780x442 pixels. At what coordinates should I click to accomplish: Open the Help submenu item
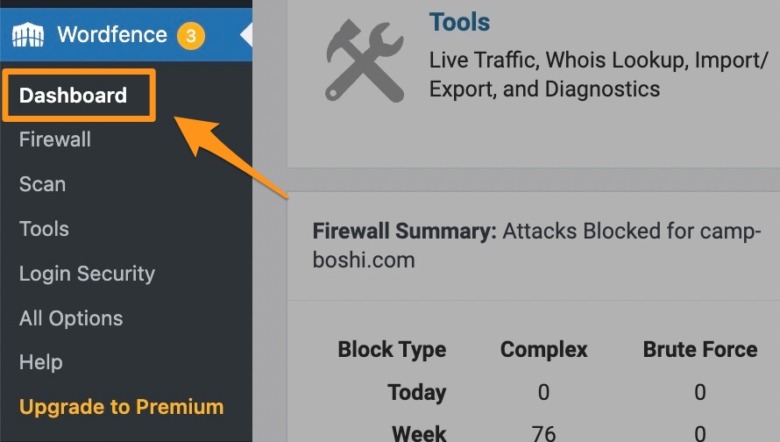click(41, 362)
